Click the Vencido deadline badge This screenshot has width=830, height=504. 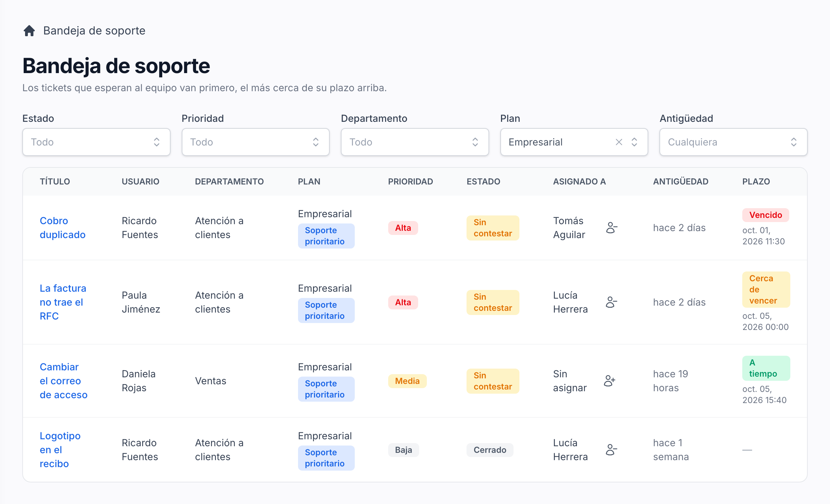(766, 215)
